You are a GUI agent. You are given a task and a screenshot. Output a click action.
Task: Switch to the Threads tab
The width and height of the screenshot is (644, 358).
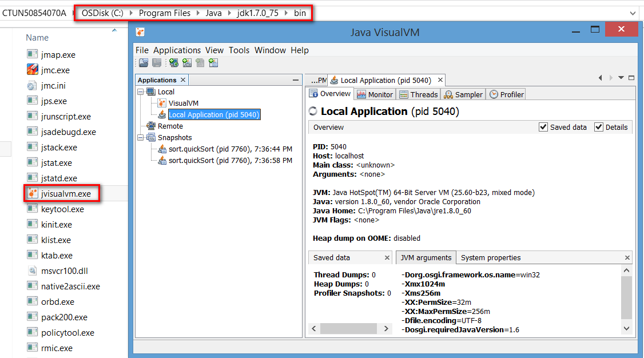[419, 94]
